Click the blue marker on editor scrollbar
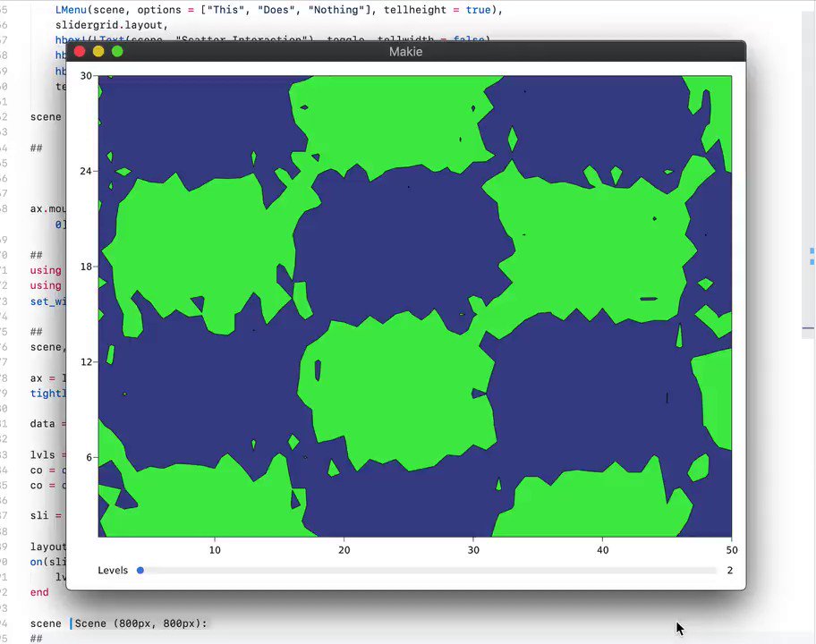The image size is (816, 644). pos(812,257)
